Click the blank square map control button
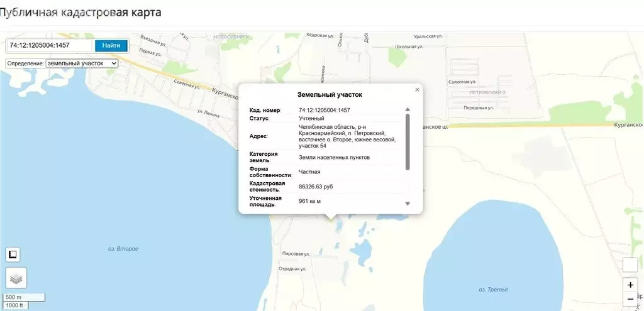Viewport: 644px width, 311px height. click(x=630, y=265)
